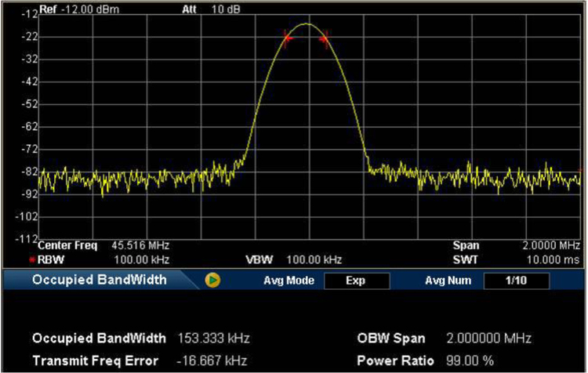
Task: Select the OBW Span 2.000000 MHz value
Action: (488, 339)
